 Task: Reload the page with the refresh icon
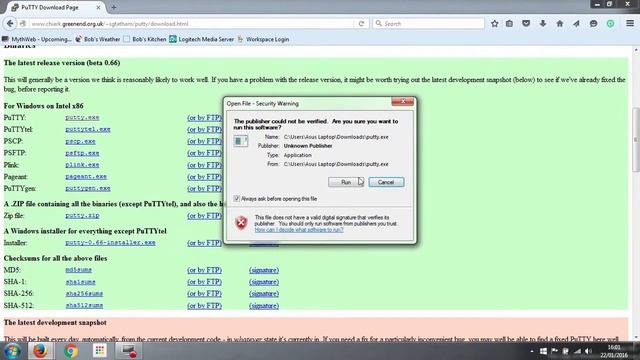tap(361, 24)
